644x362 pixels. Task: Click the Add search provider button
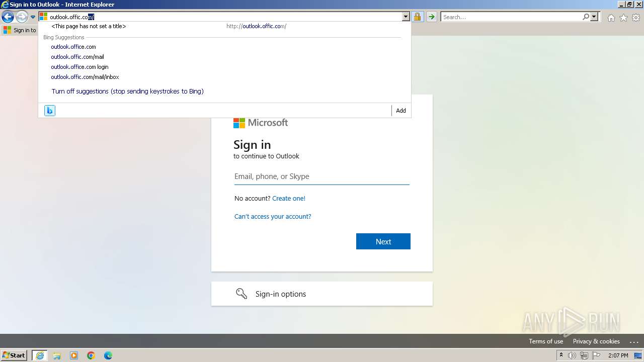401,111
